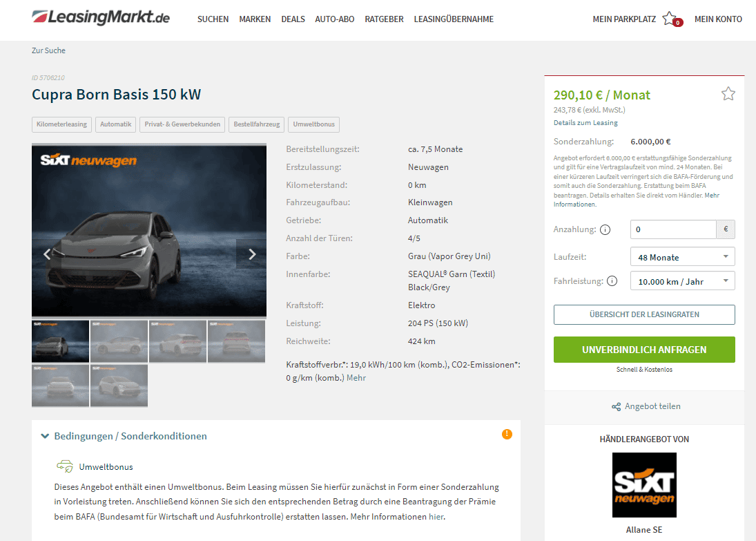The width and height of the screenshot is (756, 541).
Task: Open the LEASINGÜBERNAHME menu
Action: (454, 19)
